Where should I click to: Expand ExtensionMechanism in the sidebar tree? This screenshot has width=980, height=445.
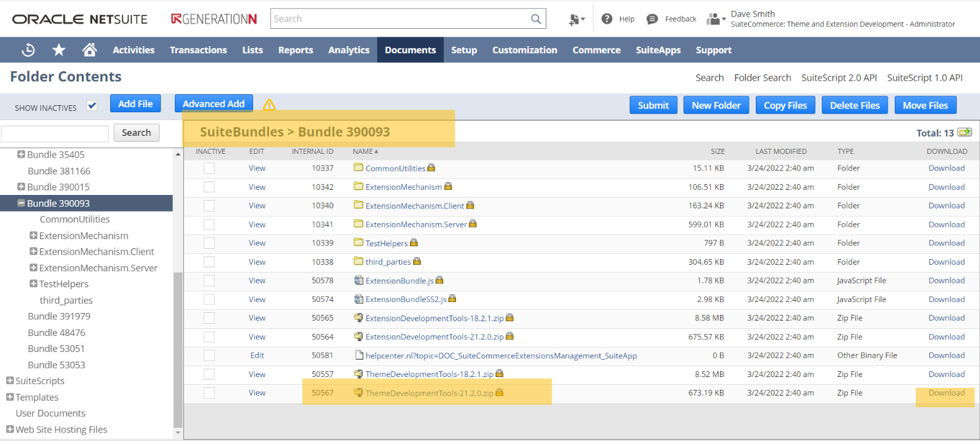33,235
